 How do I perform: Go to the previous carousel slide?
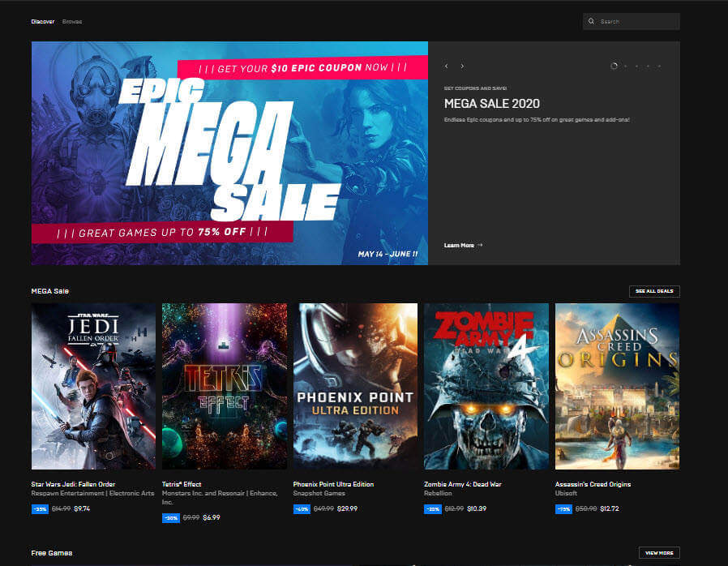446,66
